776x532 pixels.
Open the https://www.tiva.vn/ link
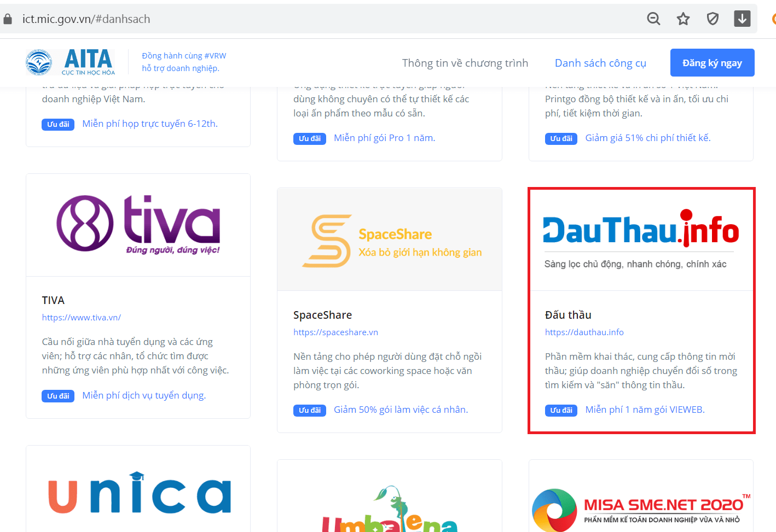tap(82, 317)
